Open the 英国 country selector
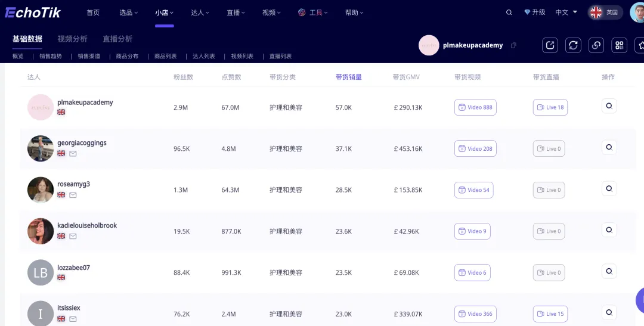 click(605, 13)
